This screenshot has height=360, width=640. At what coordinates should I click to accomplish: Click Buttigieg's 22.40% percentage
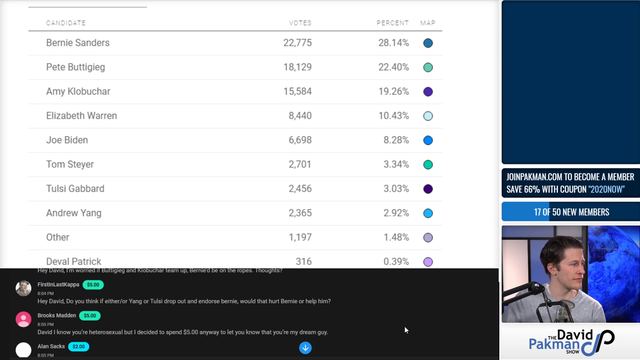[x=393, y=67]
